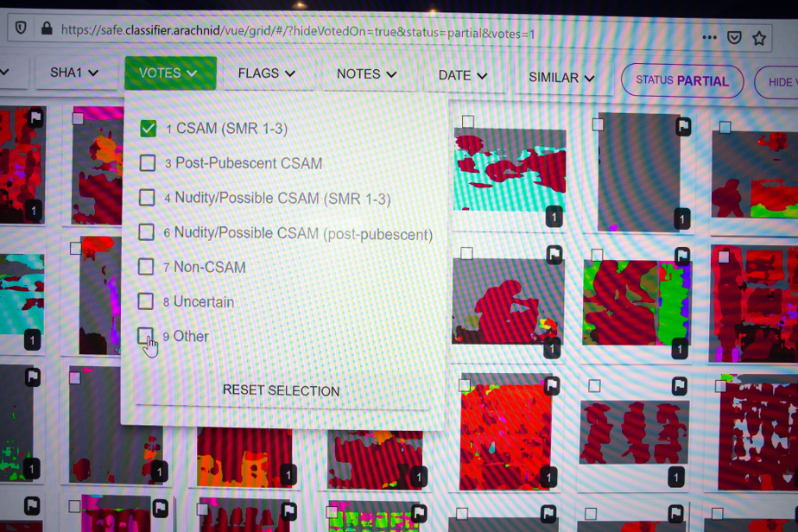Viewport: 798px width, 532px height.
Task: Enable the '9 Other' vote filter checkbox
Action: pyautogui.click(x=146, y=336)
